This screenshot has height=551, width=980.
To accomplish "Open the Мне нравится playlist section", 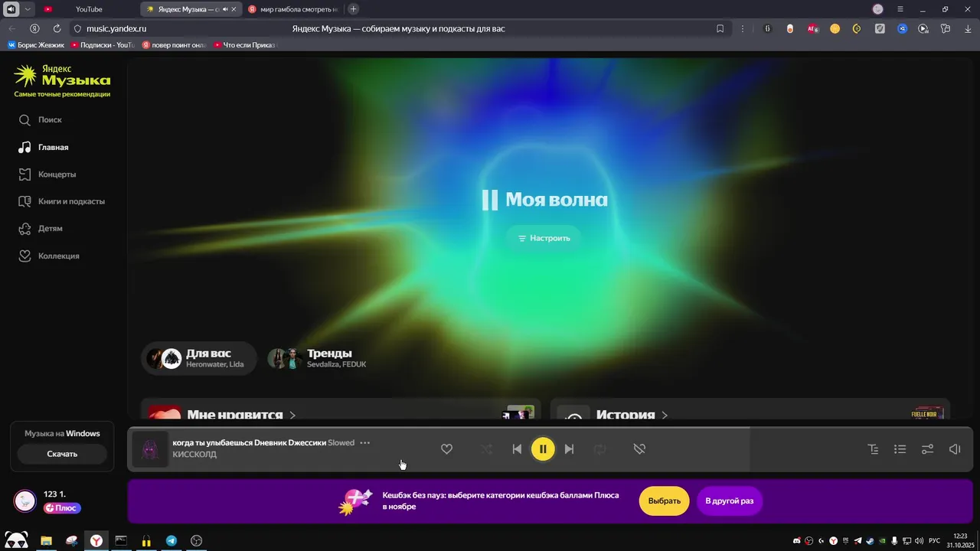I will [x=235, y=415].
